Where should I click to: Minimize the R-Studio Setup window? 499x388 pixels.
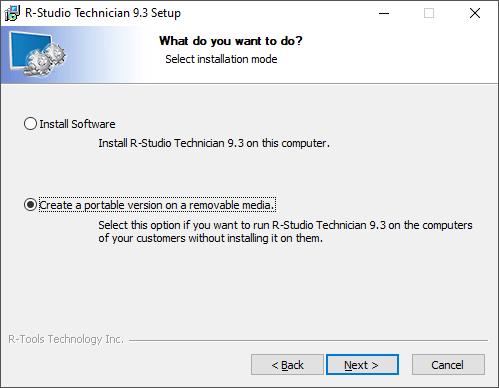click(x=384, y=13)
